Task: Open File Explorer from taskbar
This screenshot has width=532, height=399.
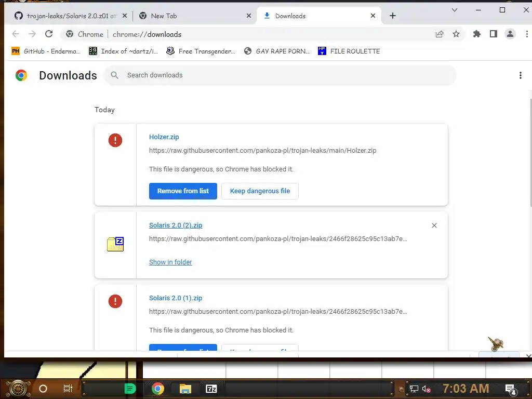Action: click(x=185, y=389)
